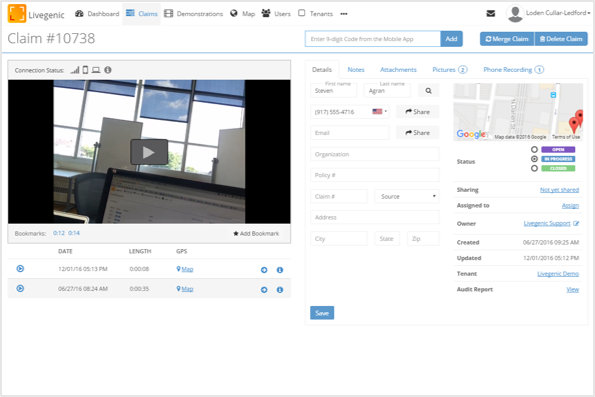The width and height of the screenshot is (595, 397).
Task: Open the phone country flag dropdown
Action: [x=379, y=112]
